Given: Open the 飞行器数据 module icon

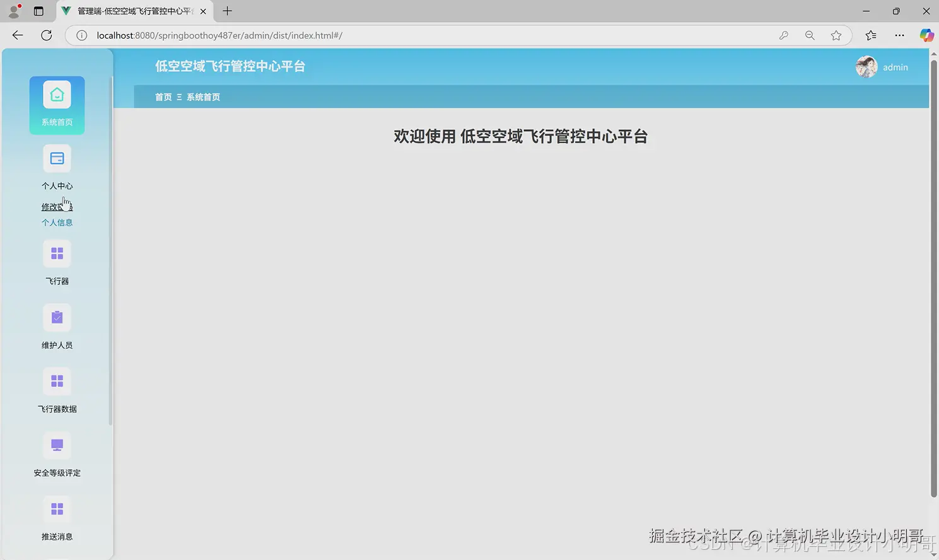Looking at the screenshot, I should 57,380.
